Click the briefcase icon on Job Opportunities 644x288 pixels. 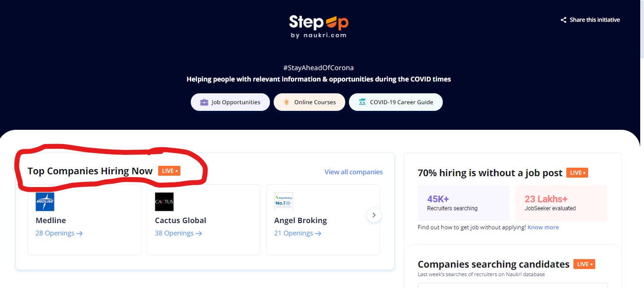click(x=204, y=102)
